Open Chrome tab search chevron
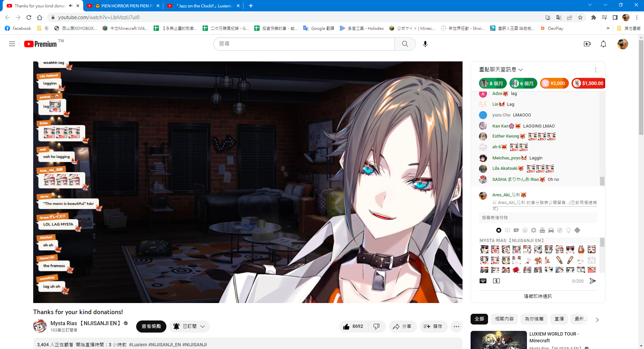The image size is (644, 349). (x=590, y=5)
